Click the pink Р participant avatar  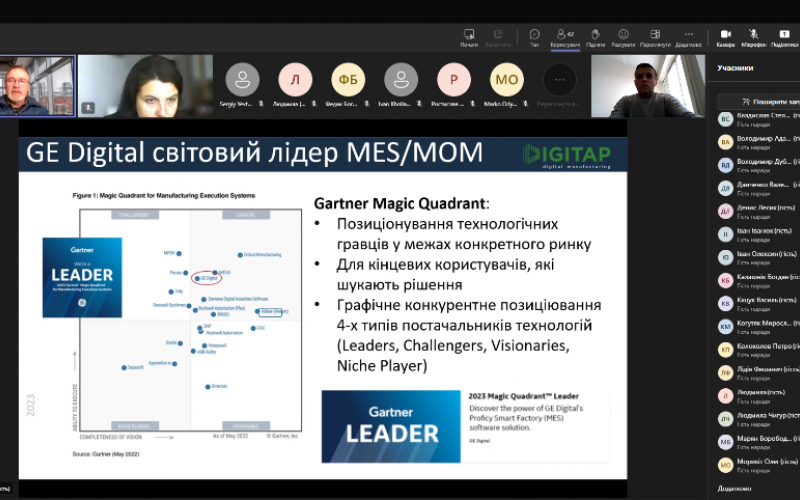tap(454, 80)
